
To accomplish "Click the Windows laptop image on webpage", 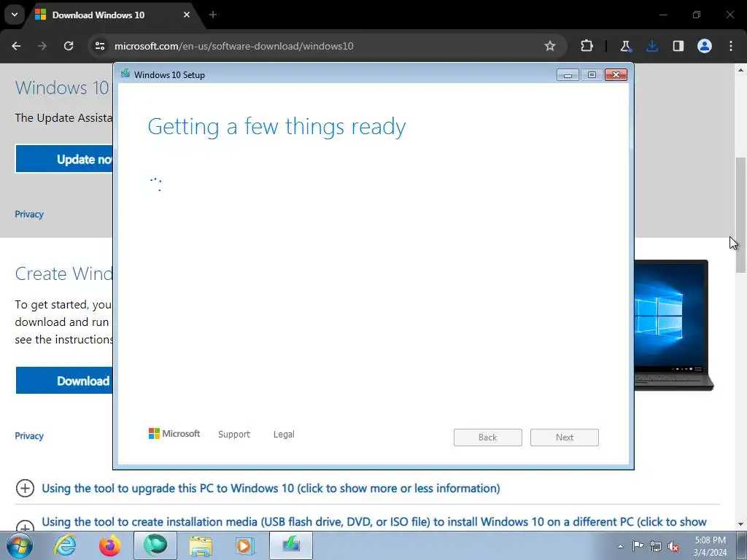I will [x=673, y=325].
